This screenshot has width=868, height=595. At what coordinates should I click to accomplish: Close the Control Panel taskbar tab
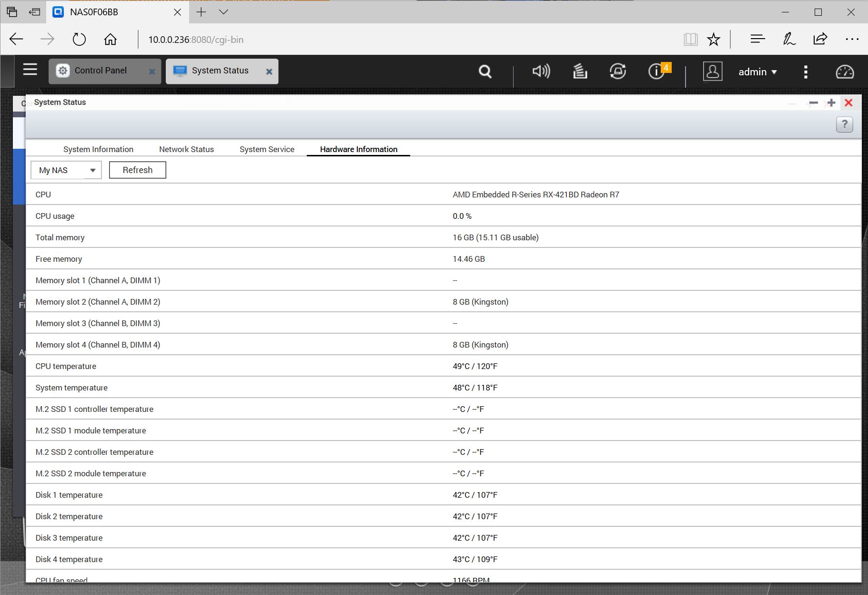[152, 72]
